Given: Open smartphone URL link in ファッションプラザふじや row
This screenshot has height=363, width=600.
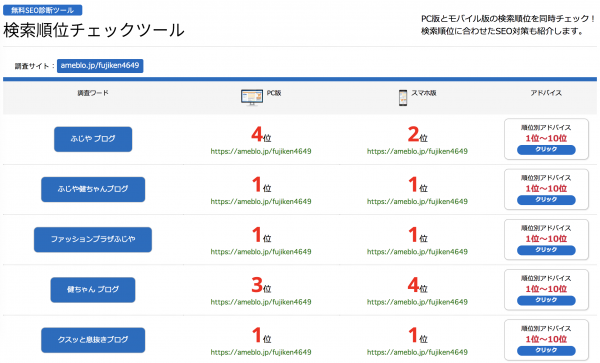Looking at the screenshot, I should coord(417,252).
